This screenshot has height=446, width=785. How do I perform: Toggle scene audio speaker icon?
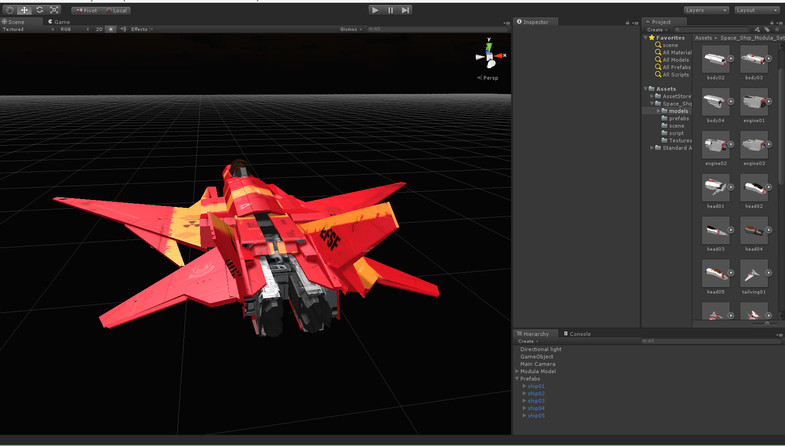tap(123, 29)
